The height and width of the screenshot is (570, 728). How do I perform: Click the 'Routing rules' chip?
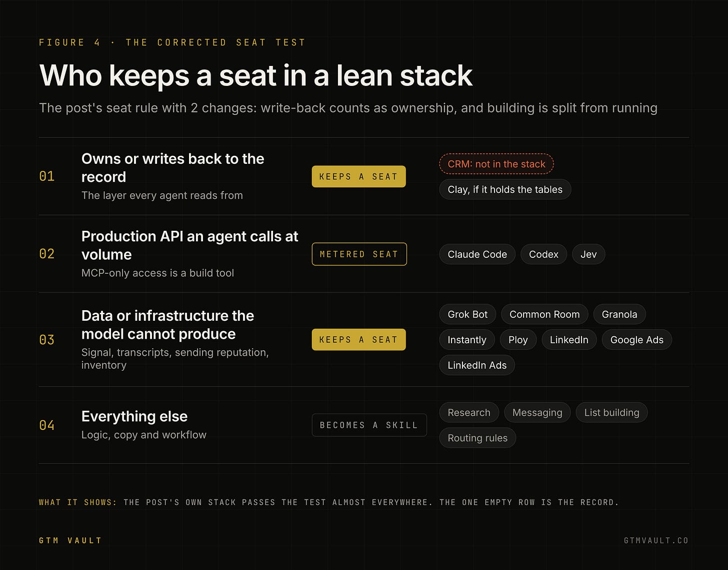coord(477,438)
